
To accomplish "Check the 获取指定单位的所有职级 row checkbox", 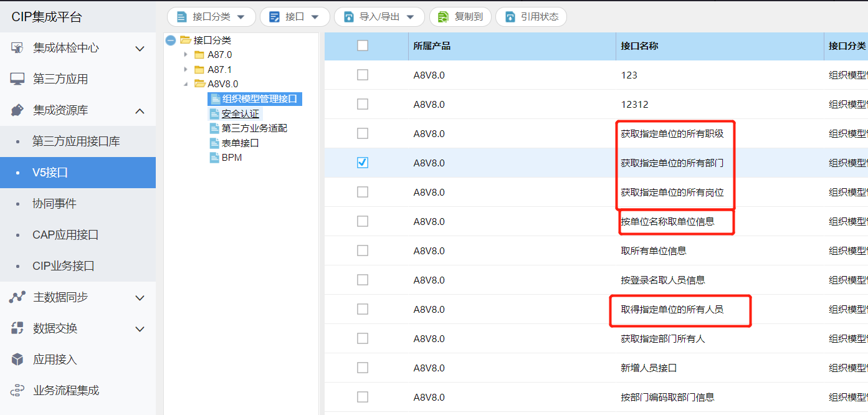I will [363, 133].
